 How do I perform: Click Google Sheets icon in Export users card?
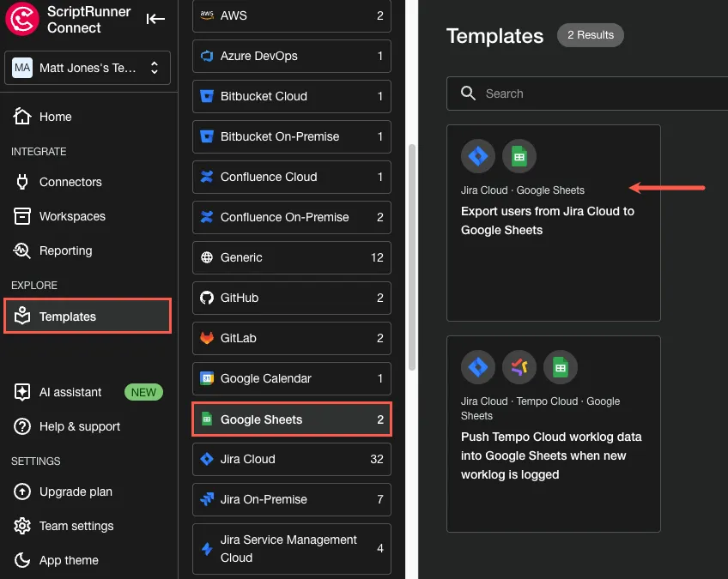(519, 156)
